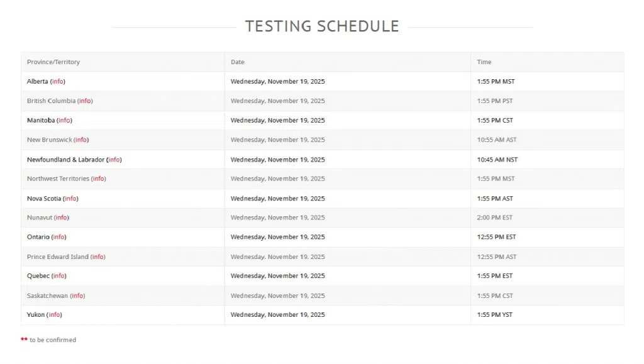Screen dimensions: 644x364
Task: Click the Date column header
Action: (238, 62)
